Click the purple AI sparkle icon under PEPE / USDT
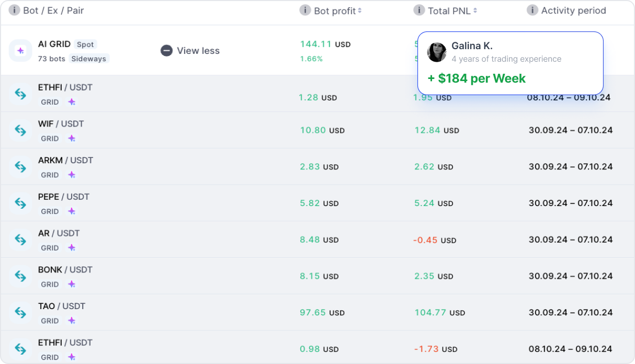This screenshot has height=364, width=635. click(72, 211)
